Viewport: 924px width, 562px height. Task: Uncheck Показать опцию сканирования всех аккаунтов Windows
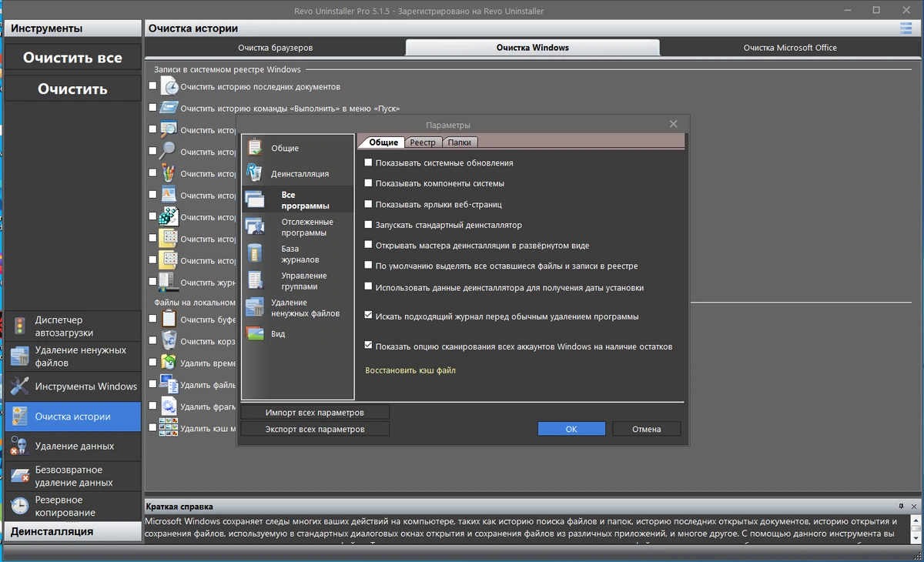pos(369,346)
